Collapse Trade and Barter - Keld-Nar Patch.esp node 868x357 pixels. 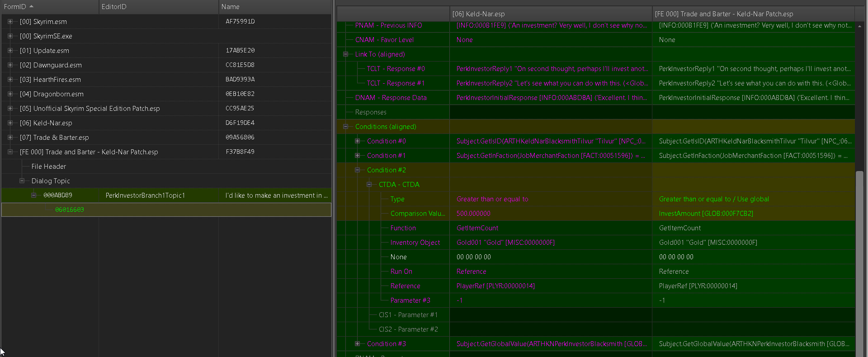click(x=10, y=152)
